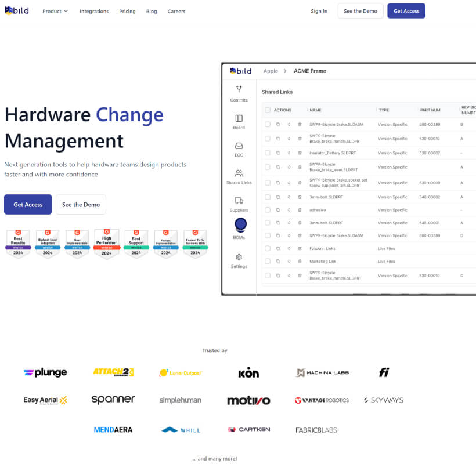Click the plunge company logo
This screenshot has width=476, height=464.
[x=45, y=372]
